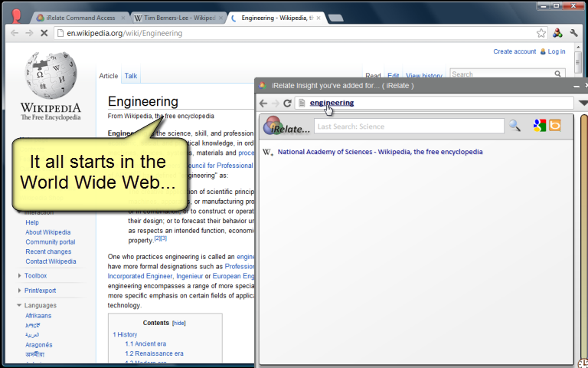Open the engineering link in iRelate address bar

[x=332, y=103]
